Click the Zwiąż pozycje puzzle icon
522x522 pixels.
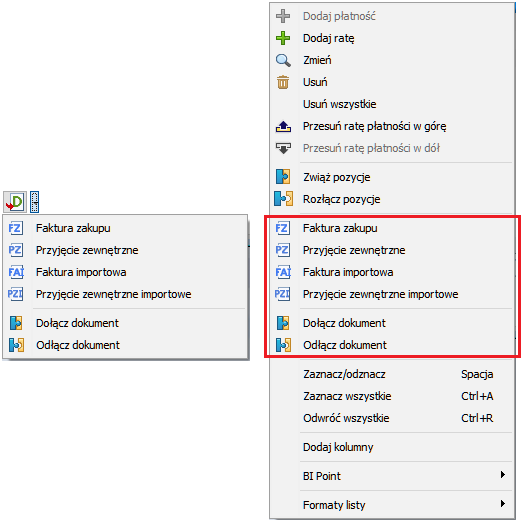(283, 177)
